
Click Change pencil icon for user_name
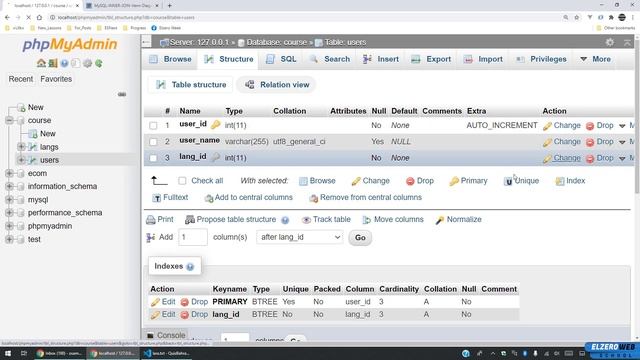click(x=547, y=142)
